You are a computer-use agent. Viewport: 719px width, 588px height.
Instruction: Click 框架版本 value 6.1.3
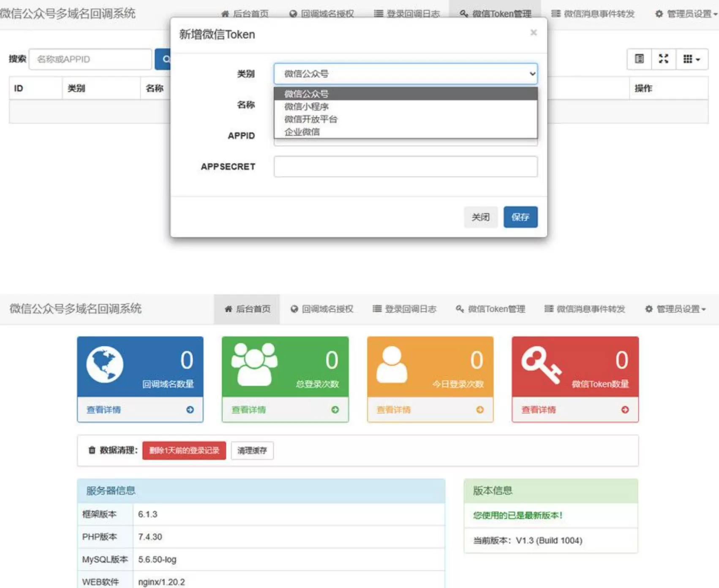147,514
